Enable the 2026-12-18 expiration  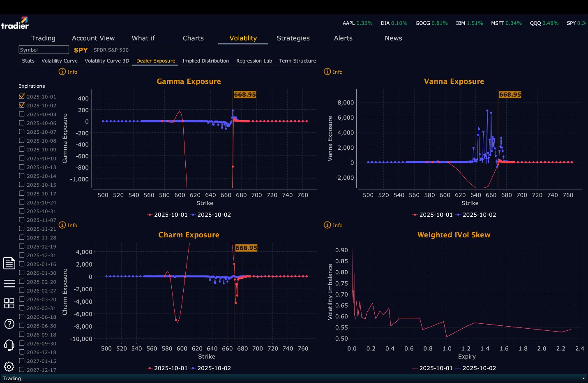tap(22, 352)
